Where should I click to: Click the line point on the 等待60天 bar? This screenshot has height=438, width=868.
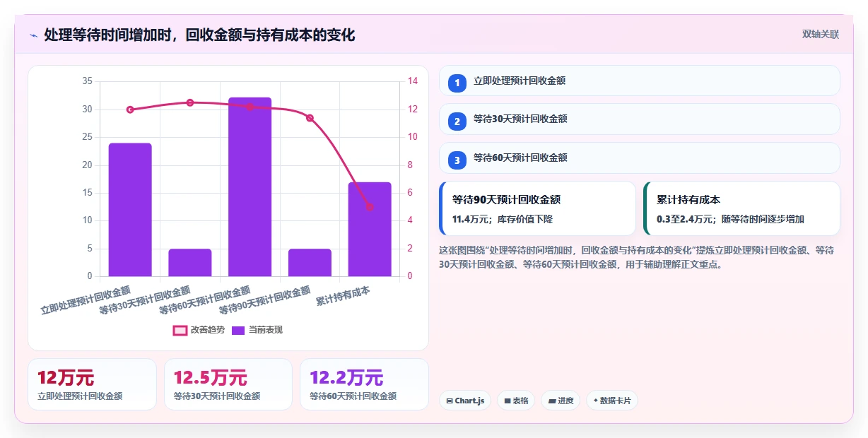(250, 107)
